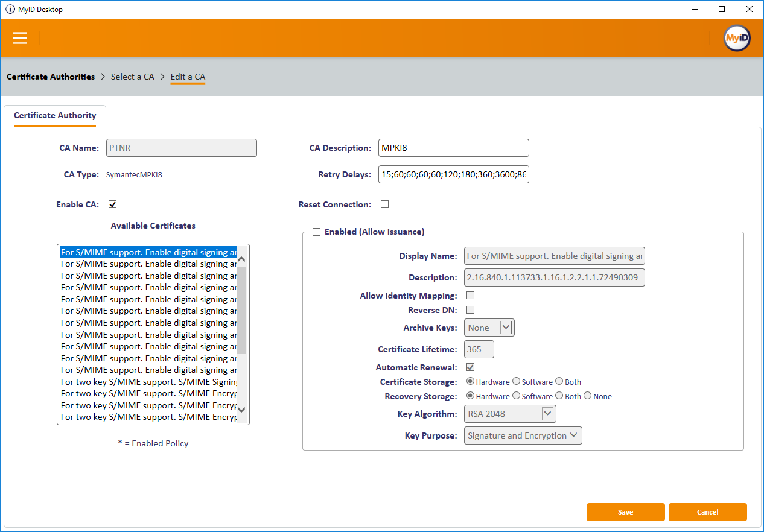Click the certificates list scroll-down arrow
Viewport: 764px width, 532px height.
(x=241, y=410)
